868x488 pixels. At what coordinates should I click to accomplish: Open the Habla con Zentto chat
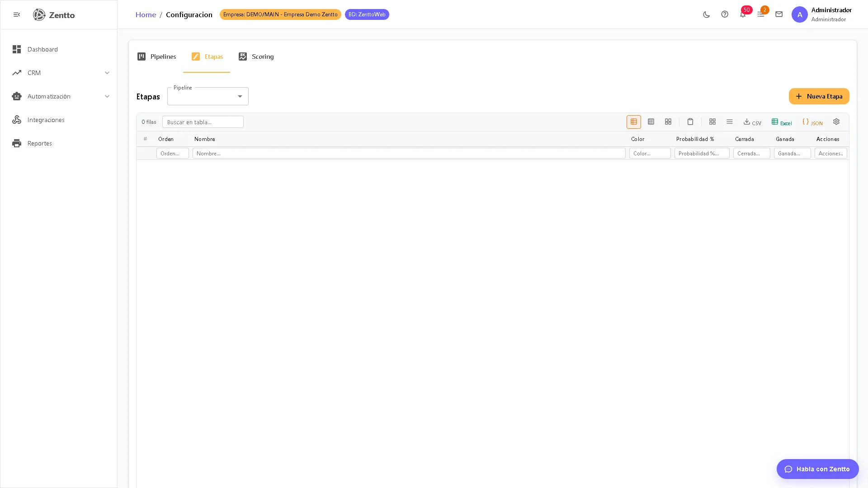(818, 469)
